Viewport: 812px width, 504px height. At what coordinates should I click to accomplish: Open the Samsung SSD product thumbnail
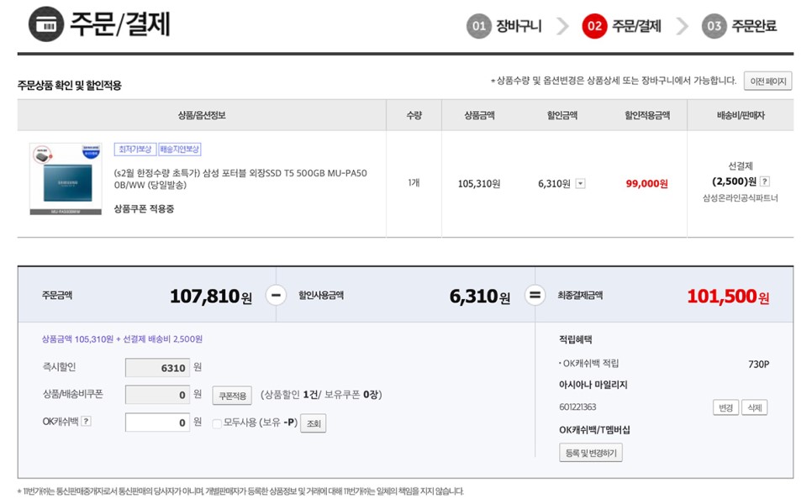coord(66,179)
